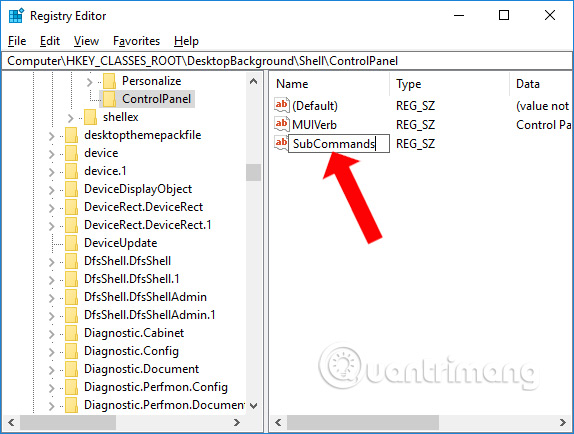Open the Edit menu
The height and width of the screenshot is (434, 574).
click(50, 41)
